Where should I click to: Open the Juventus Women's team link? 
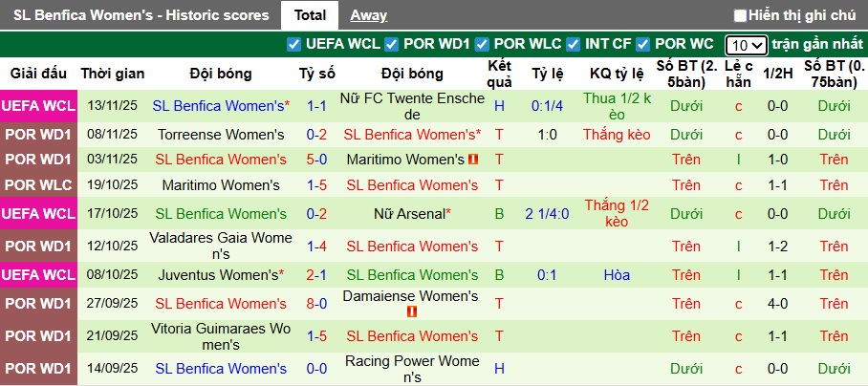pyautogui.click(x=219, y=275)
